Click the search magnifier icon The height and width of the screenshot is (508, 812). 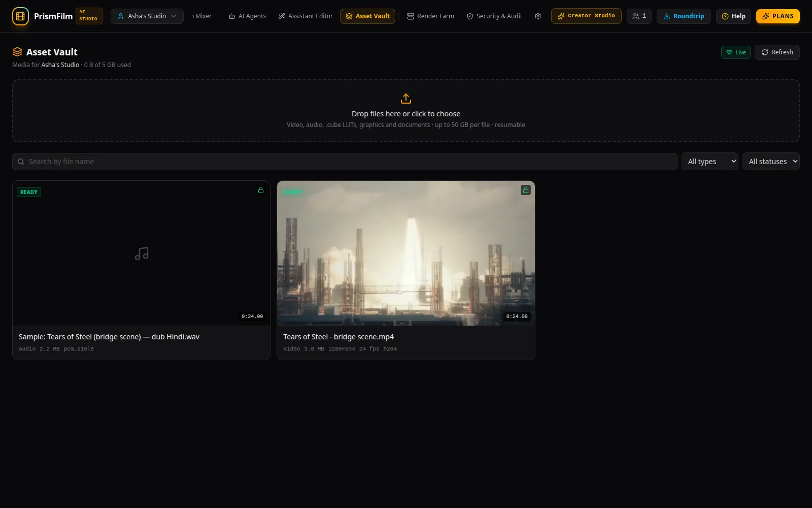point(21,162)
